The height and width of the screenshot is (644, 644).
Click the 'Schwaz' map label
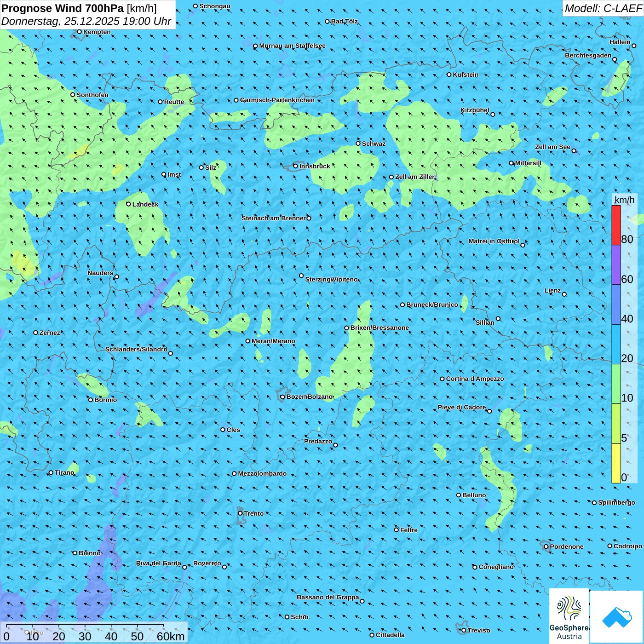coord(374,144)
